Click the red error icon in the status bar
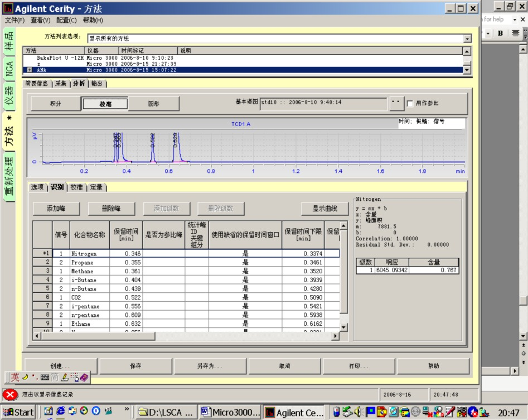 pos(10,394)
